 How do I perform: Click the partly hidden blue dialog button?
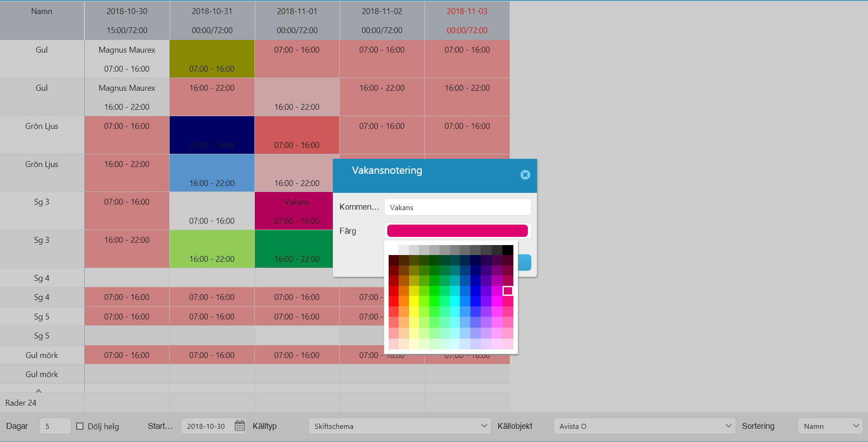coord(525,262)
